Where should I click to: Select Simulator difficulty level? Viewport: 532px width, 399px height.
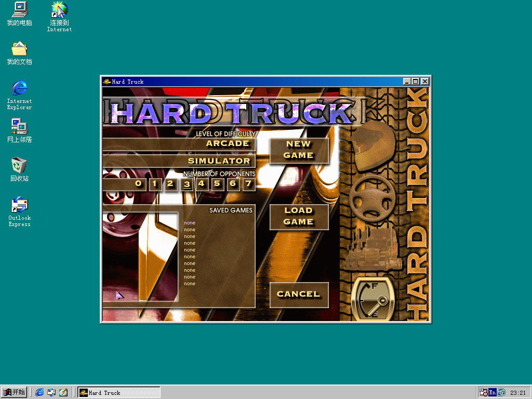179,161
